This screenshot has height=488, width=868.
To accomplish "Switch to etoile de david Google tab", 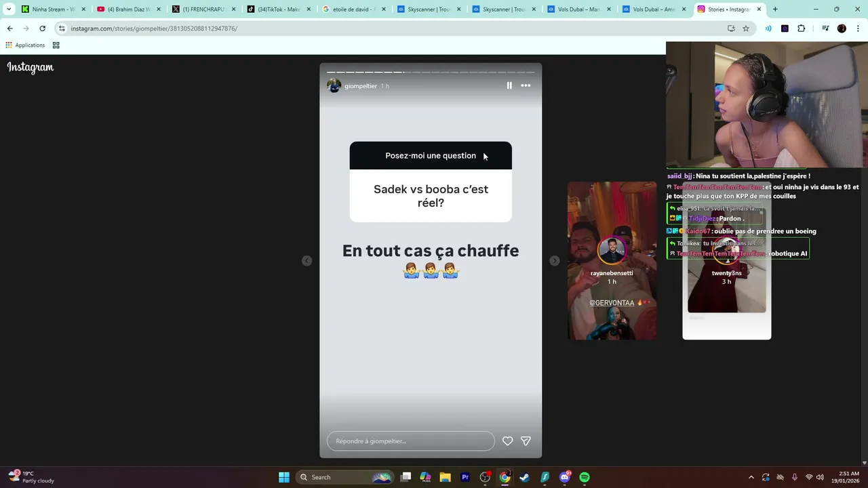I will point(354,9).
